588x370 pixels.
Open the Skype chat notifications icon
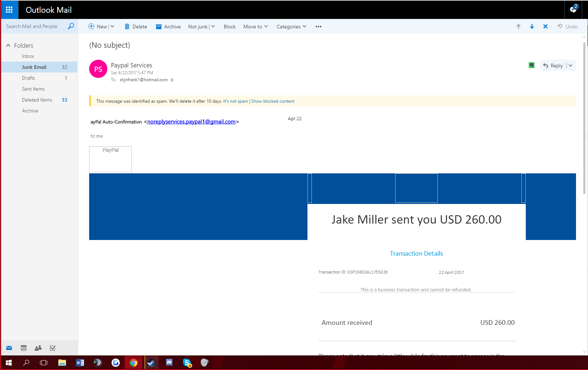(x=573, y=9)
